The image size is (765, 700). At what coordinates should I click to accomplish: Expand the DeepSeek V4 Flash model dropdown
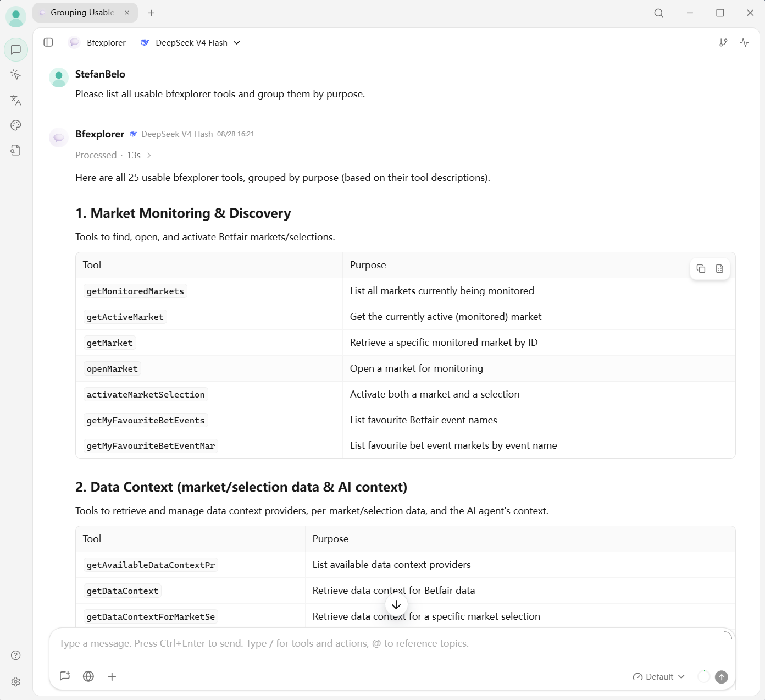point(190,42)
